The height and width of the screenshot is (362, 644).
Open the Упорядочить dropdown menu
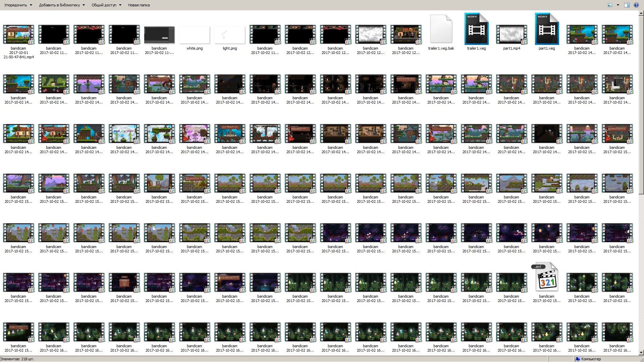18,5
